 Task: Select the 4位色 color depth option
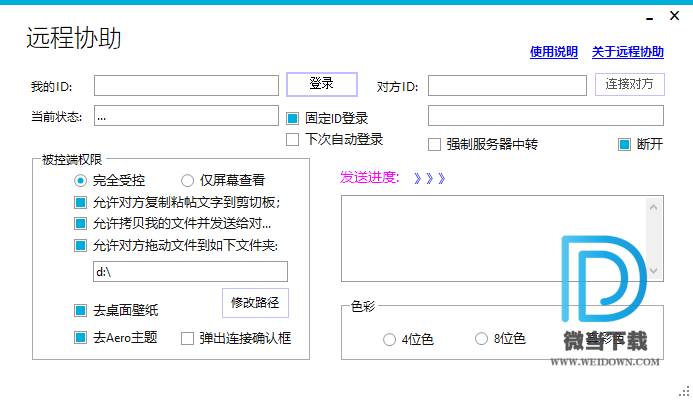[x=389, y=339]
